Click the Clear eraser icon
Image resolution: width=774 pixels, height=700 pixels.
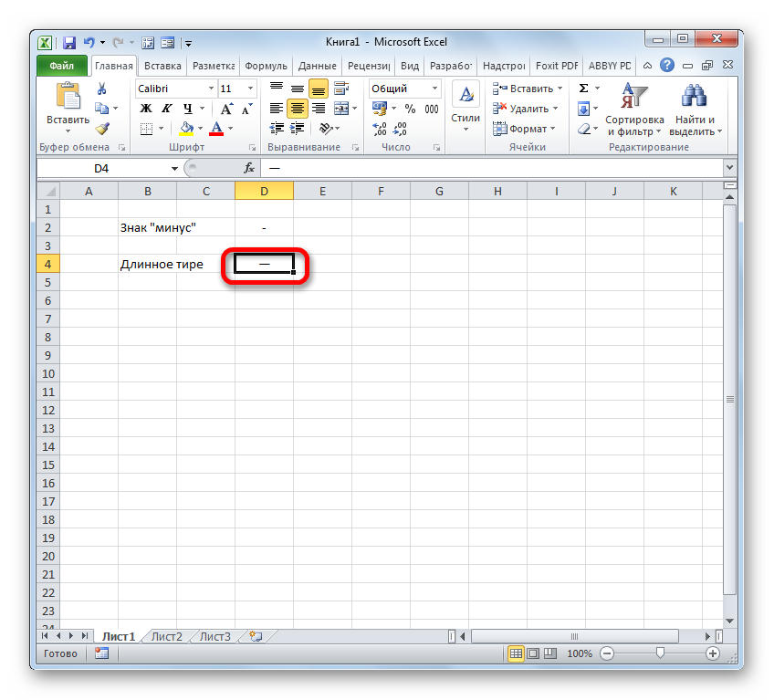(584, 129)
